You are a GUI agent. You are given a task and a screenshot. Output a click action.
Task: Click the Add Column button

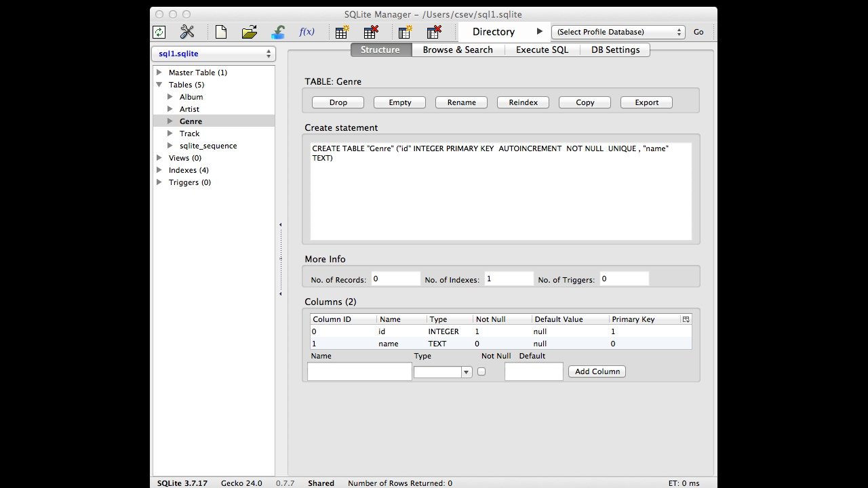click(x=597, y=371)
